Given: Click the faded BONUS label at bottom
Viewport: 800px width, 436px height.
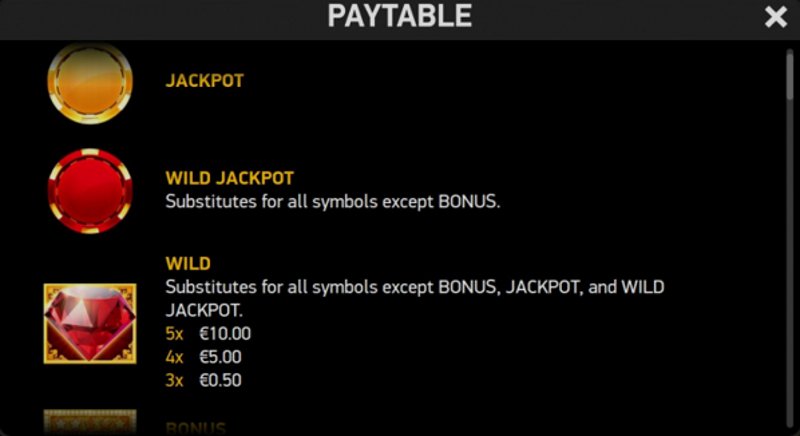Looking at the screenshot, I should pyautogui.click(x=195, y=428).
